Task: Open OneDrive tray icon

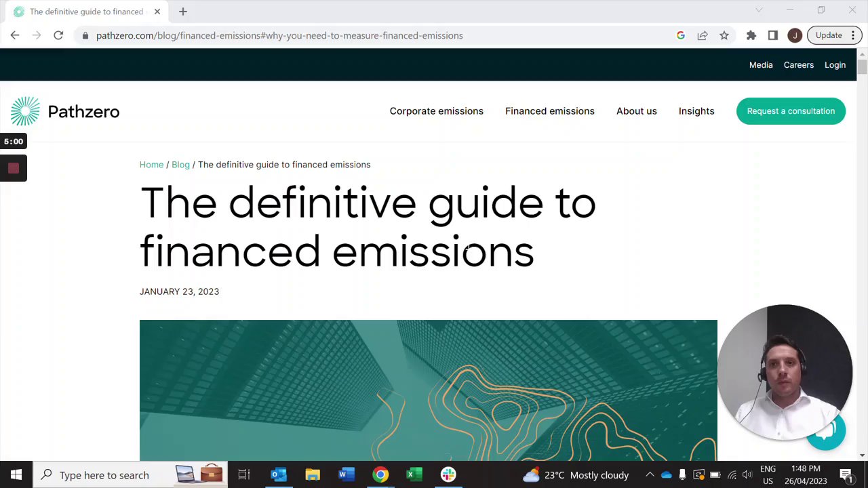Action: pyautogui.click(x=666, y=475)
